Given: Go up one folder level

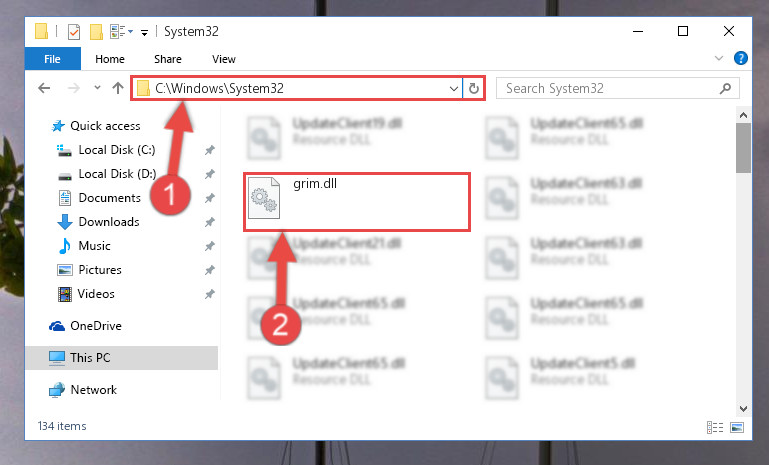Looking at the screenshot, I should click(x=118, y=88).
